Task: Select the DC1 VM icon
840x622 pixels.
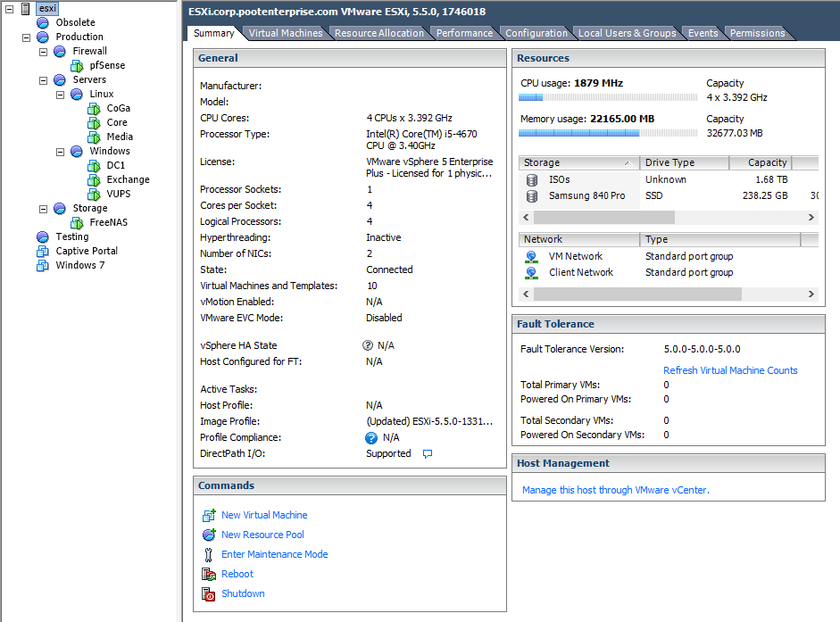Action: click(x=95, y=166)
